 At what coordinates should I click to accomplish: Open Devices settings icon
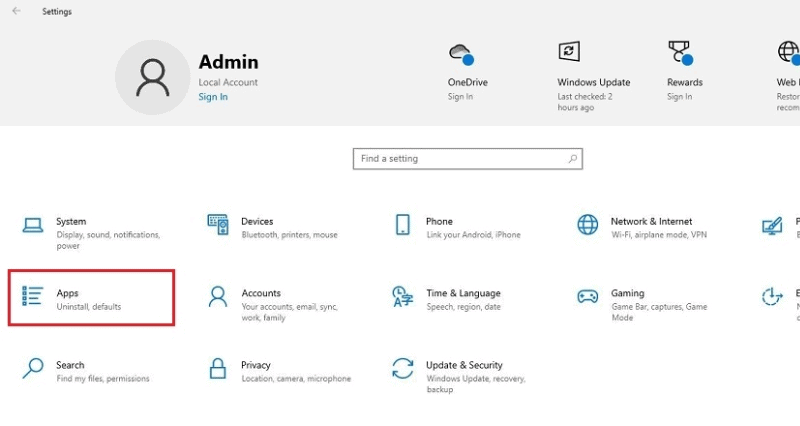(x=218, y=225)
